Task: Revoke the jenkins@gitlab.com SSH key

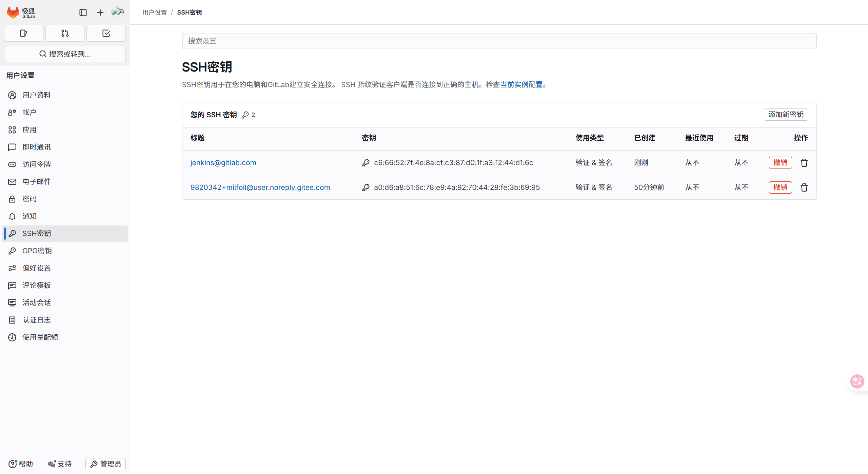Action: (780, 163)
